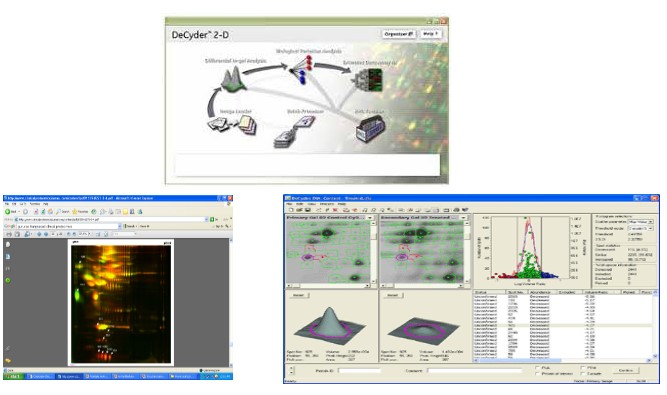Click the horizontal scrollbar under the Primary Gel image
The width and height of the screenshot is (667, 395).
click(328, 286)
